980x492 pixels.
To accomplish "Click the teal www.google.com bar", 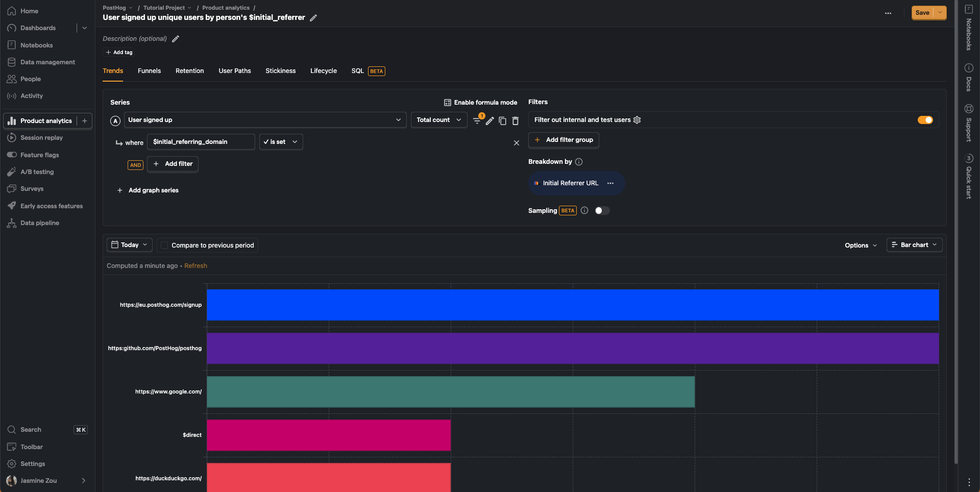I will tap(451, 392).
